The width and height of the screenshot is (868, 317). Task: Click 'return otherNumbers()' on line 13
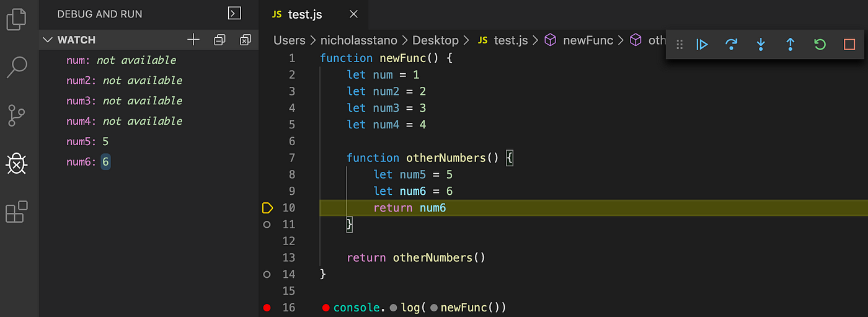(416, 257)
